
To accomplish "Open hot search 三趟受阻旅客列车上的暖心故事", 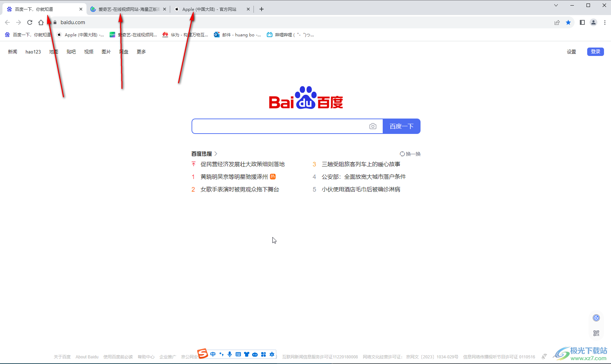I will click(x=361, y=164).
